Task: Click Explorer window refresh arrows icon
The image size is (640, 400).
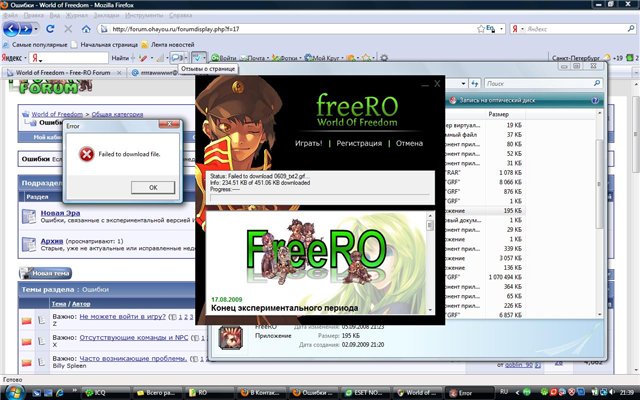Action: click(474, 83)
